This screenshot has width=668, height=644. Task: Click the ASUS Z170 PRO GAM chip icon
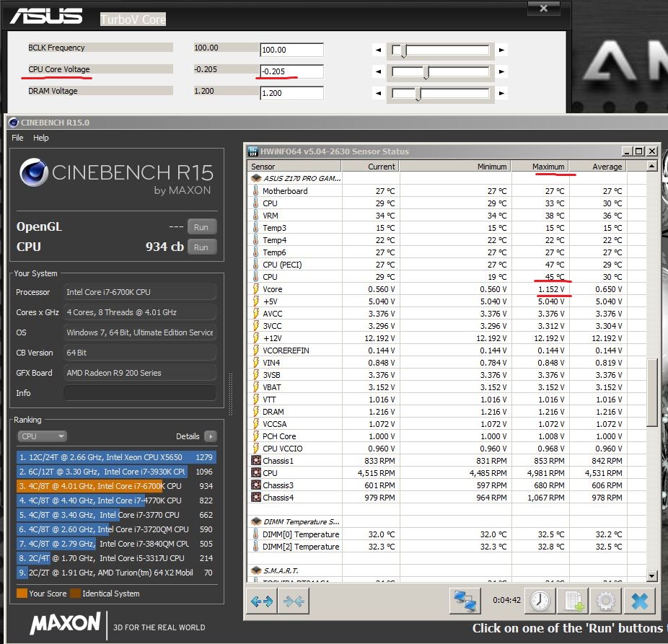click(x=256, y=178)
